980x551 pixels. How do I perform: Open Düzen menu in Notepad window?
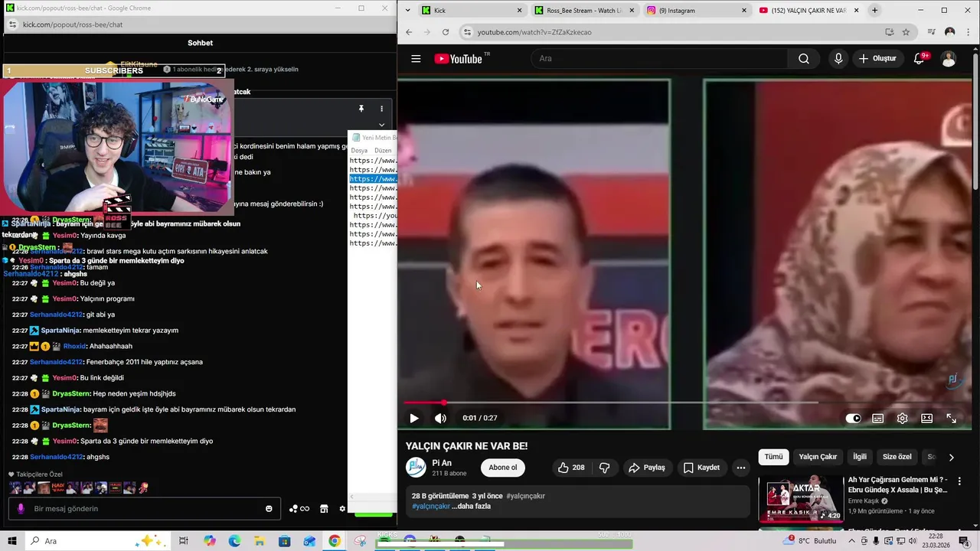coord(383,151)
